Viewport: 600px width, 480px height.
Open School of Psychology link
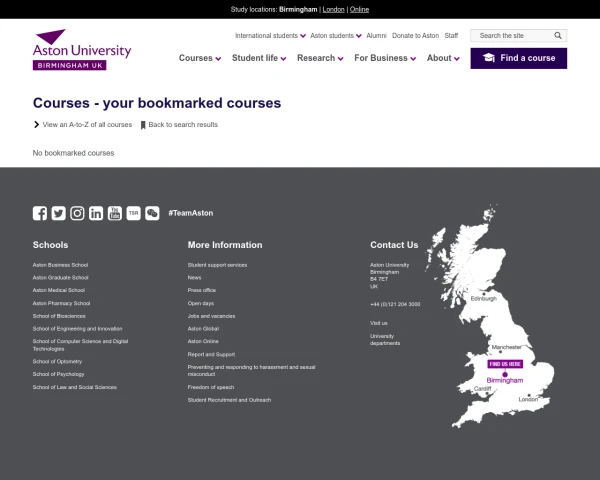pos(58,374)
